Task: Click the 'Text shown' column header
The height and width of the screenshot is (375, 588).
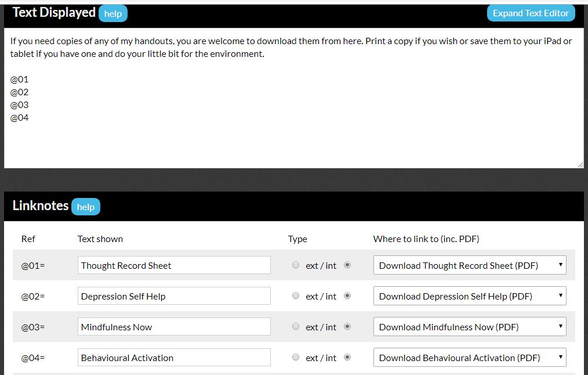Action: coord(100,239)
